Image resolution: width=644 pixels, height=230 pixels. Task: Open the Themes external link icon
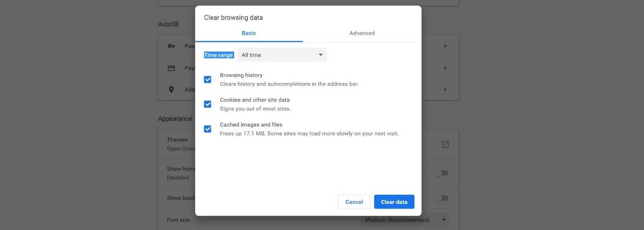445,144
